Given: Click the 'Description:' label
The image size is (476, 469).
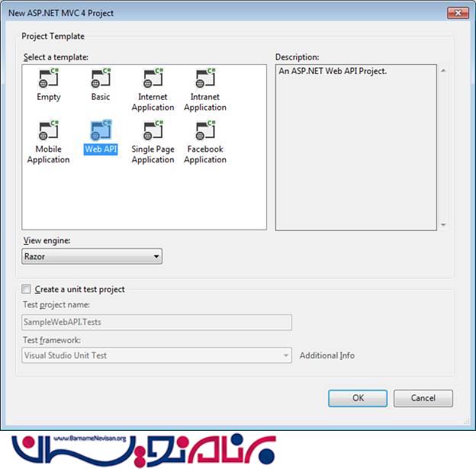Looking at the screenshot, I should pyautogui.click(x=297, y=57).
